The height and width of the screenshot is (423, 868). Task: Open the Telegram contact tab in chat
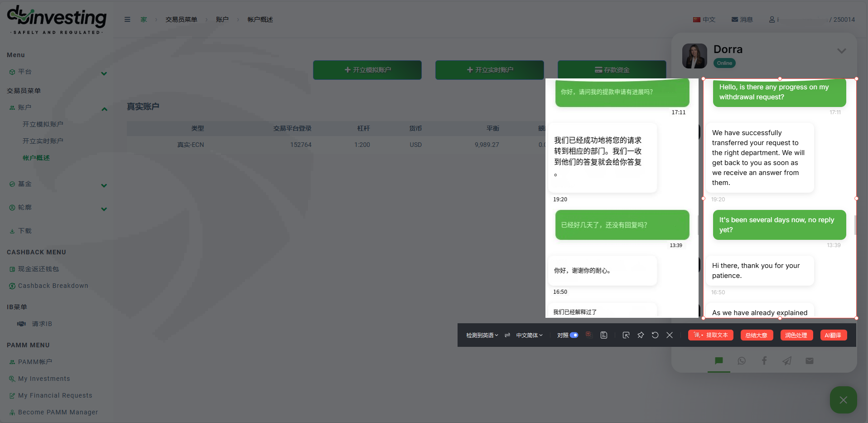787,361
